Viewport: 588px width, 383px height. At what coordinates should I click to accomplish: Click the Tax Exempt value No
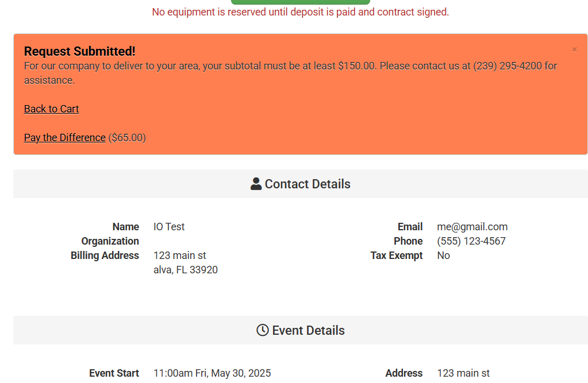443,256
